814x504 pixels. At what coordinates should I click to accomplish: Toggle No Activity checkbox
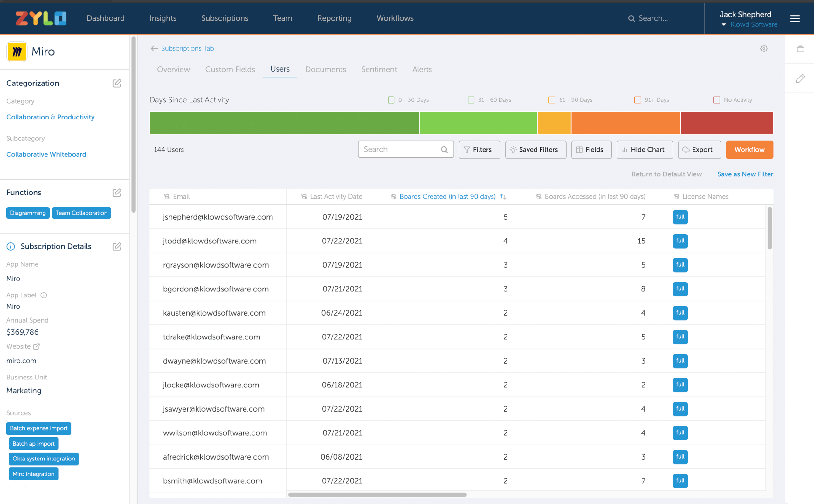pos(716,100)
